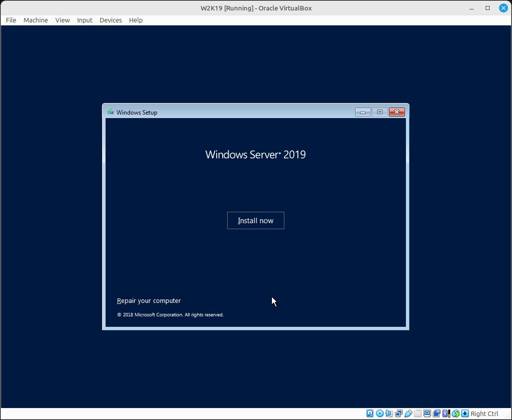The image size is (512, 420).
Task: Open the Machine menu
Action: (x=35, y=20)
